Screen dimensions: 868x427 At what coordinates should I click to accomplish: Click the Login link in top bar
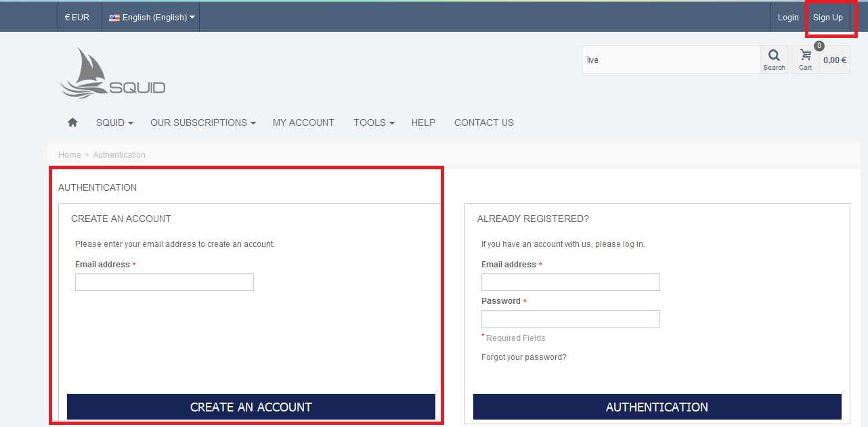click(787, 18)
